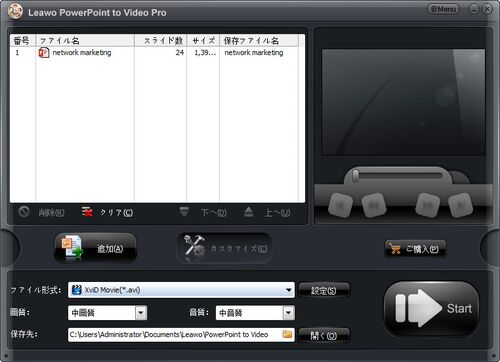Select the network marketing file row

[x=157, y=53]
